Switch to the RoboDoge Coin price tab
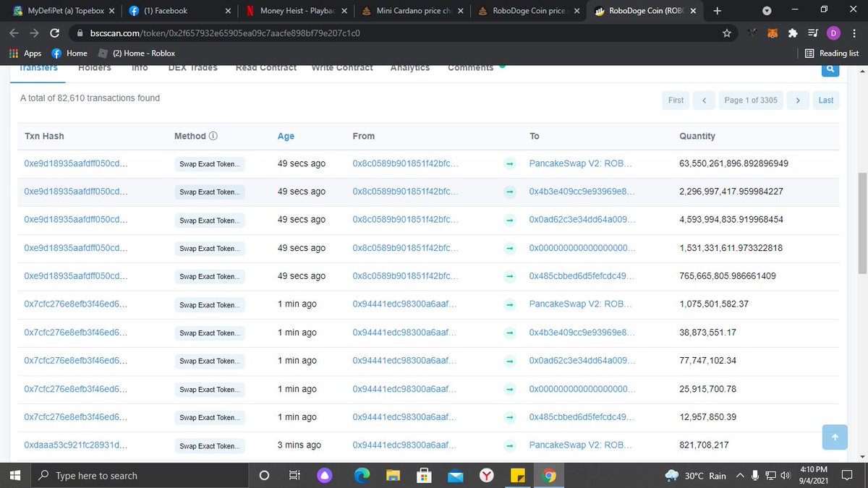The image size is (868, 488). pos(528,11)
